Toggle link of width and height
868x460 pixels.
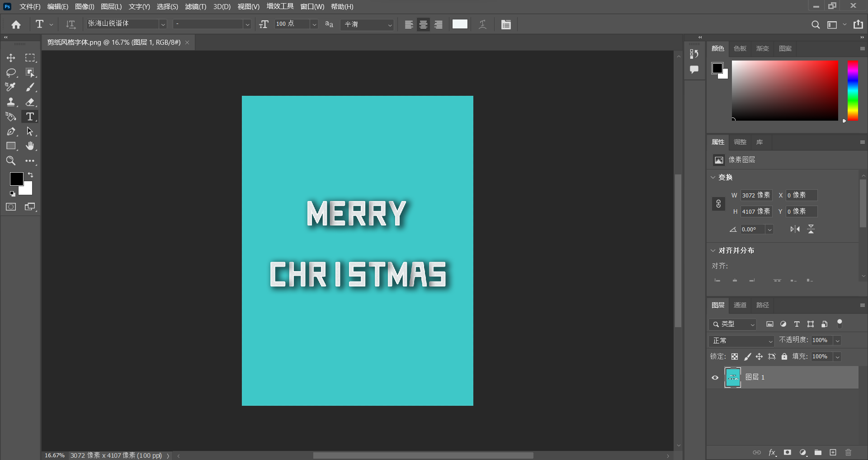(718, 204)
